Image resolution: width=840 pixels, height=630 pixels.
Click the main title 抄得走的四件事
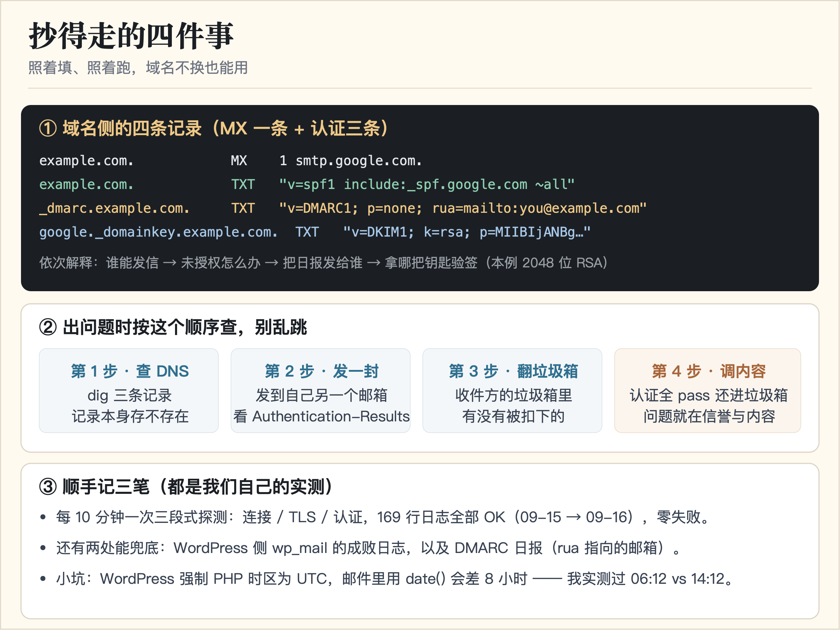[x=131, y=35]
